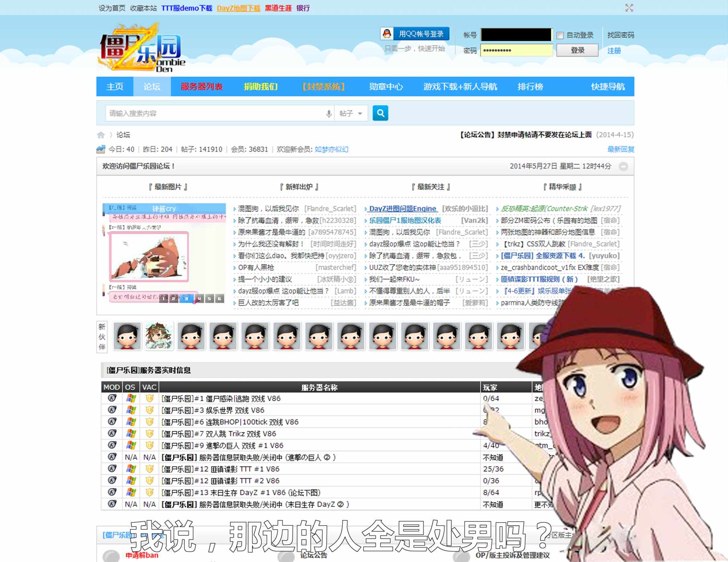
Task: Click the VAC shield icon in server #3 row
Action: click(x=149, y=410)
